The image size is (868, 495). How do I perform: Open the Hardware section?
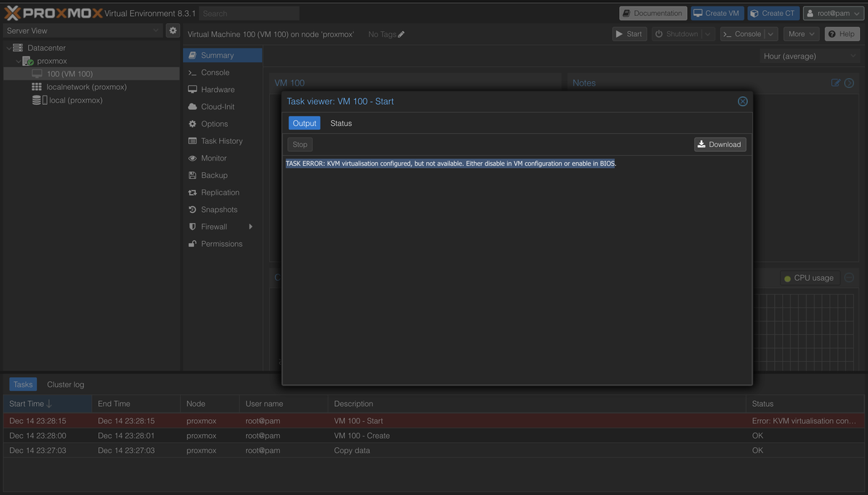(x=223, y=90)
